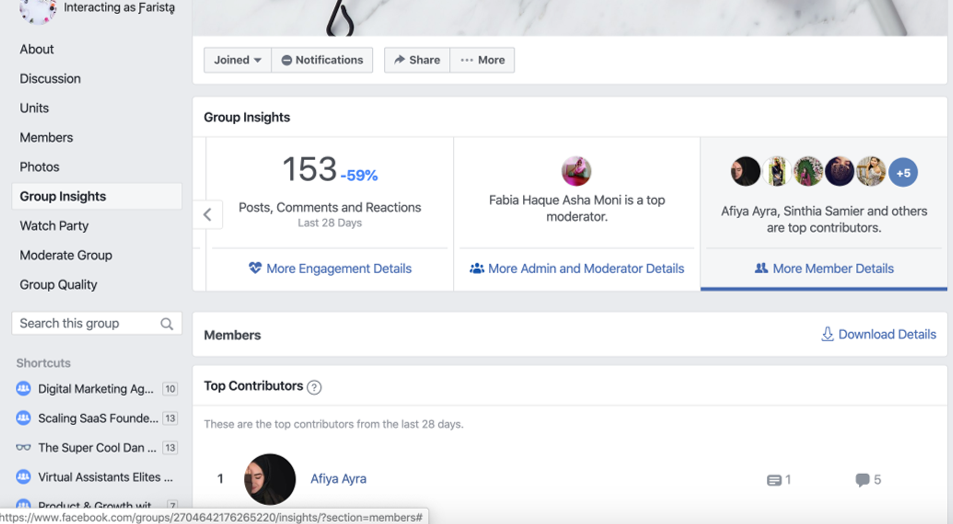Click the three-dots icon on More
This screenshot has height=524, width=953.
(x=467, y=60)
